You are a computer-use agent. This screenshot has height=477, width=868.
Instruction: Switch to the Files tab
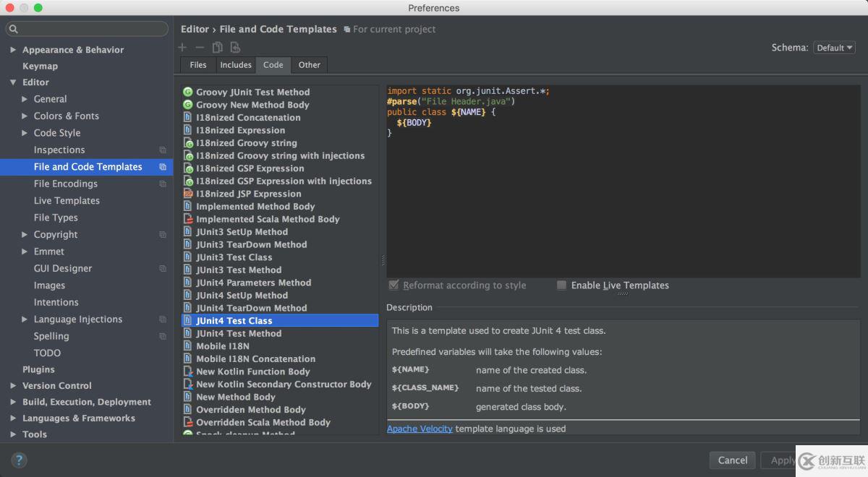click(x=197, y=65)
